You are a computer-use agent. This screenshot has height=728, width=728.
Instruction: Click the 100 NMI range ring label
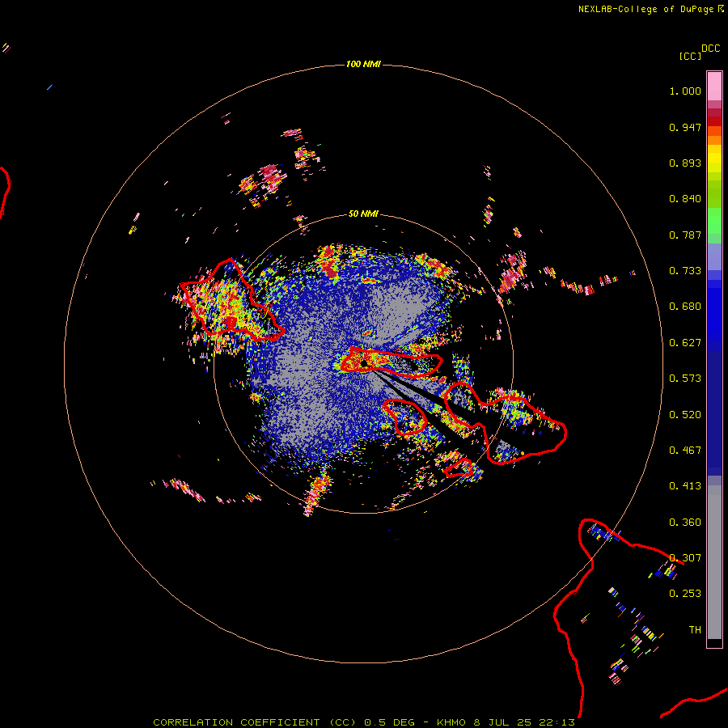(363, 64)
